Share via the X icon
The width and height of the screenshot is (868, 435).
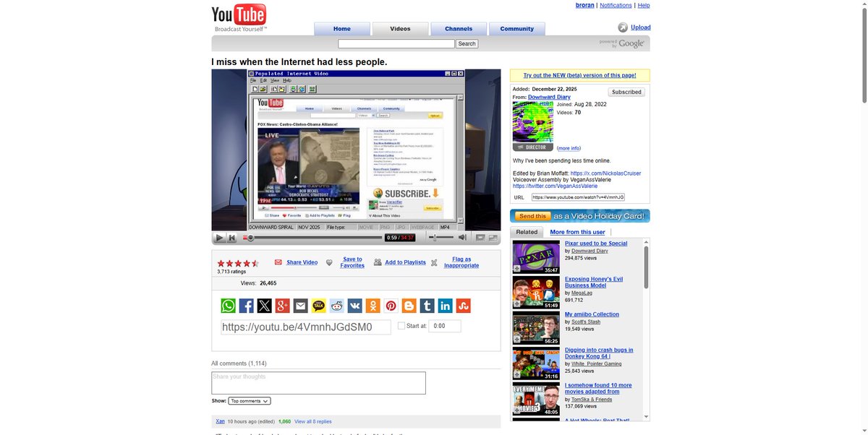pos(265,306)
